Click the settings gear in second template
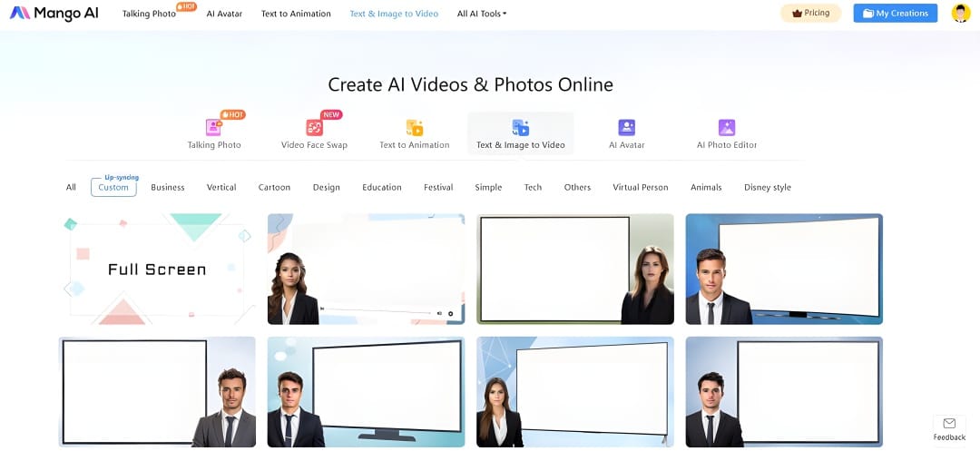This screenshot has height=451, width=980. pyautogui.click(x=450, y=314)
